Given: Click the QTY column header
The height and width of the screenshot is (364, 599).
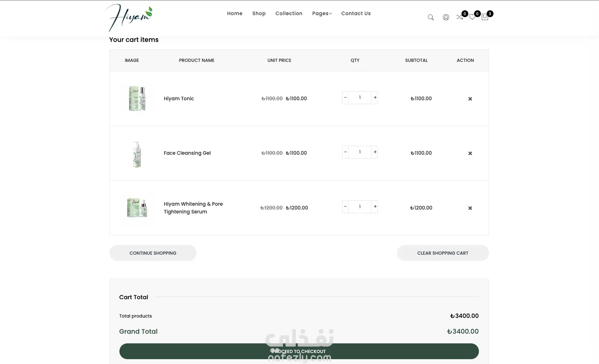Looking at the screenshot, I should click(x=355, y=60).
